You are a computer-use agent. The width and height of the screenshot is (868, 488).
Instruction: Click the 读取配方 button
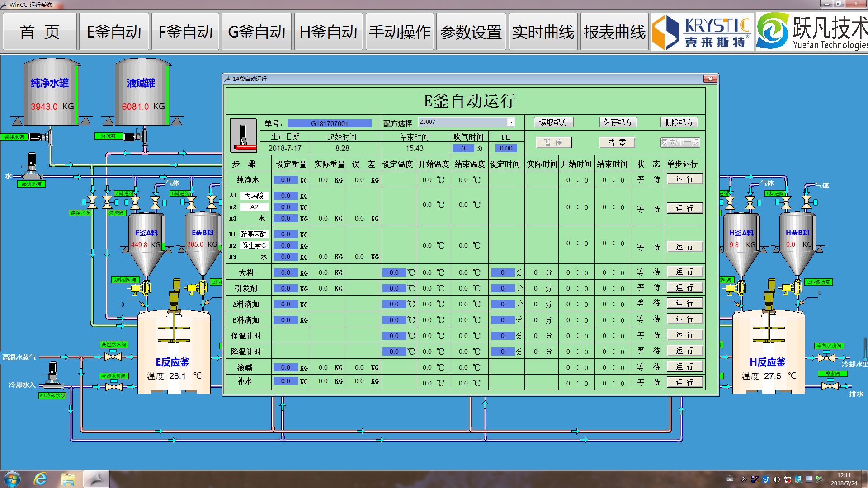[x=553, y=122]
